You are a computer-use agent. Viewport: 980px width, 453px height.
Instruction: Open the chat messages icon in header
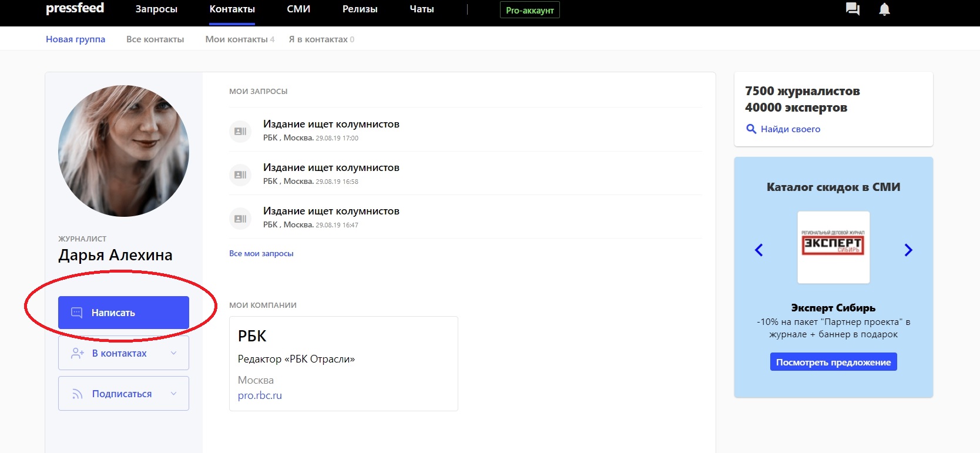(x=853, y=9)
